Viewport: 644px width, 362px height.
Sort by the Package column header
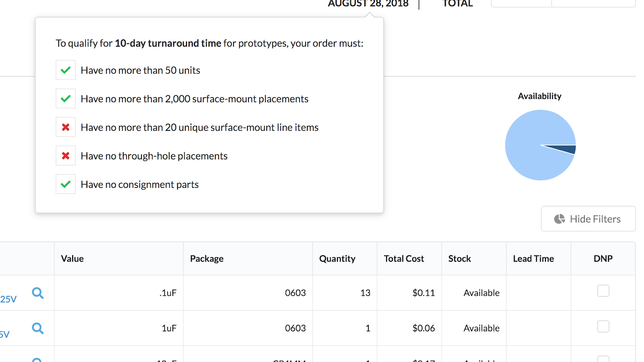207,259
